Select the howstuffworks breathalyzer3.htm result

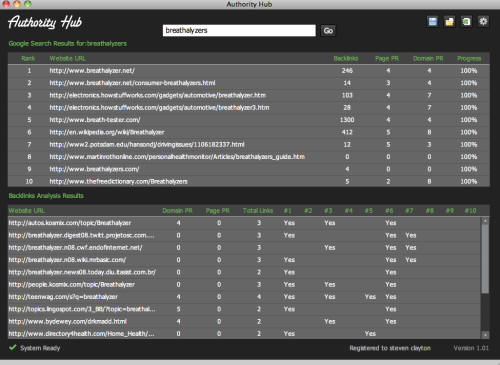coord(249,108)
